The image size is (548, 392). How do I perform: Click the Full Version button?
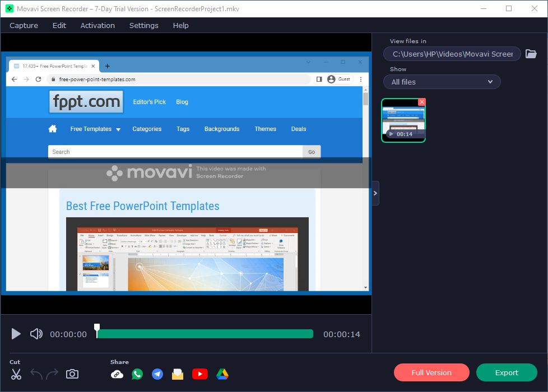click(431, 372)
